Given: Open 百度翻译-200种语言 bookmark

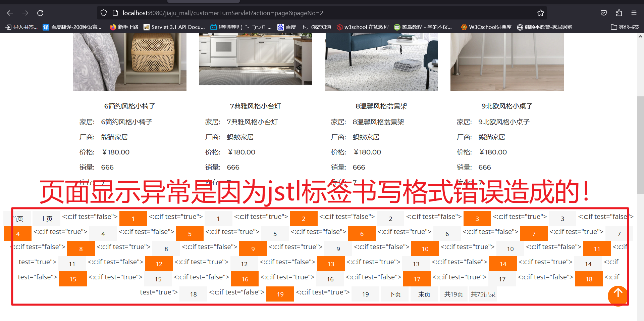Looking at the screenshot, I should tap(72, 27).
